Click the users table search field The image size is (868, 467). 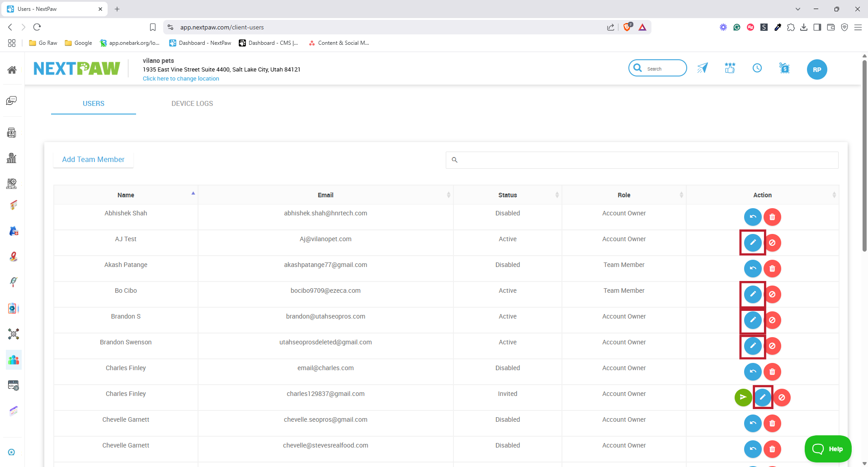tap(642, 160)
